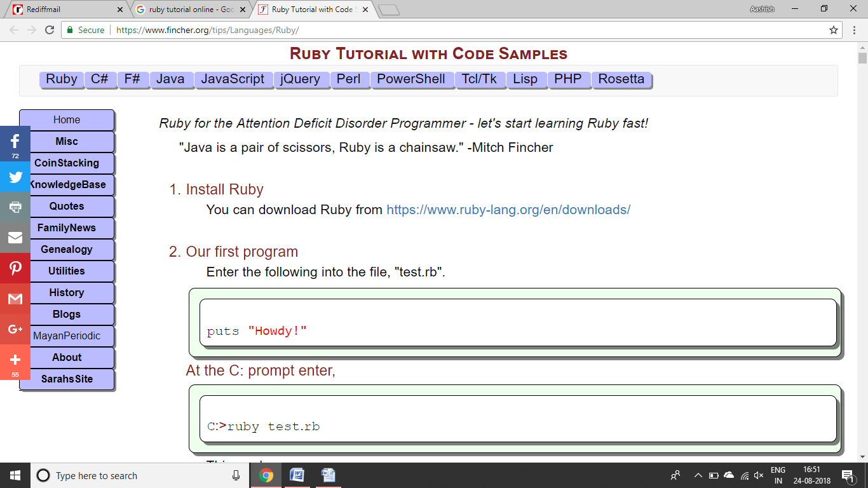Open the History sidebar button

[x=67, y=292]
